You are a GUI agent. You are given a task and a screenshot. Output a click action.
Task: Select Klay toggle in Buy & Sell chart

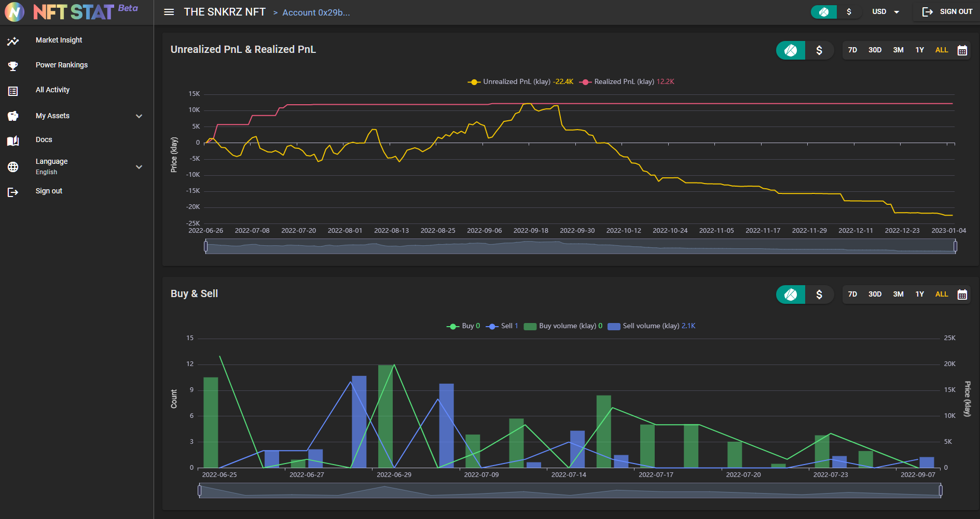pos(791,294)
